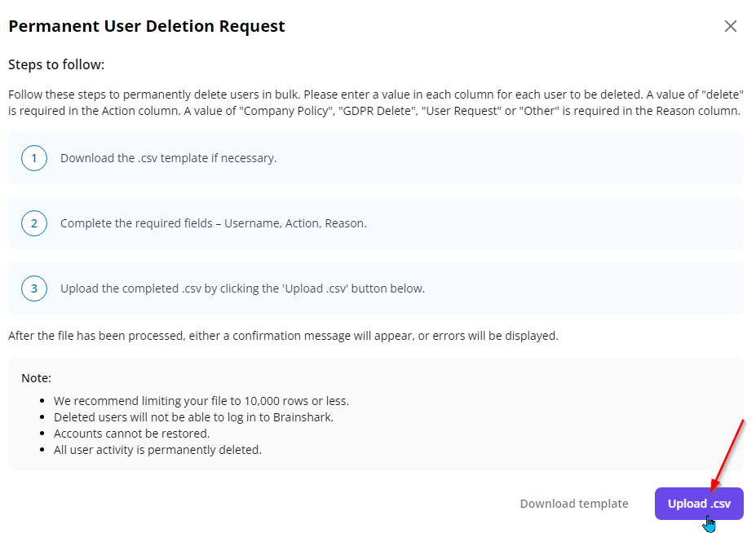This screenshot has height=533, width=756.
Task: Select the 'Steps to follow:' heading
Action: (56, 64)
